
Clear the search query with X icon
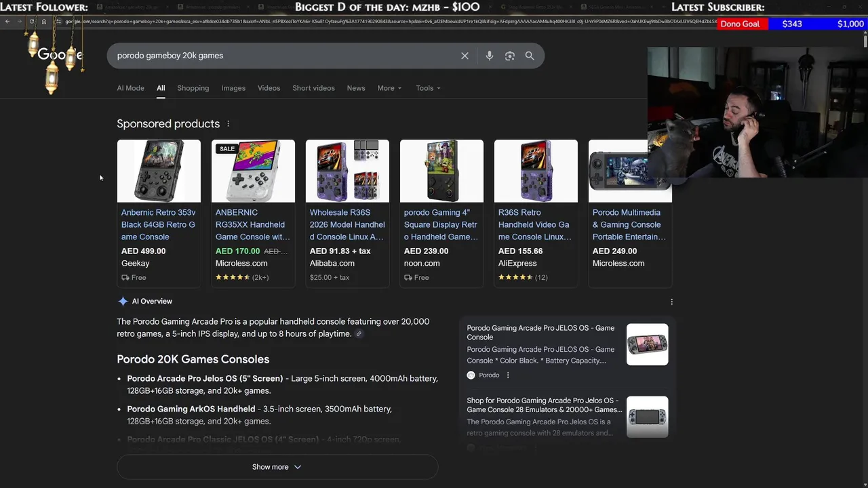click(x=465, y=56)
